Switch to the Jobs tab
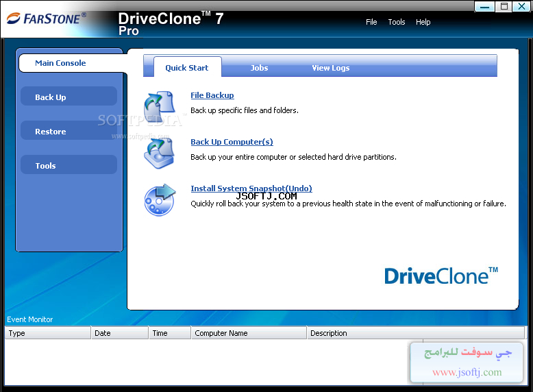533x392 pixels. [x=259, y=68]
